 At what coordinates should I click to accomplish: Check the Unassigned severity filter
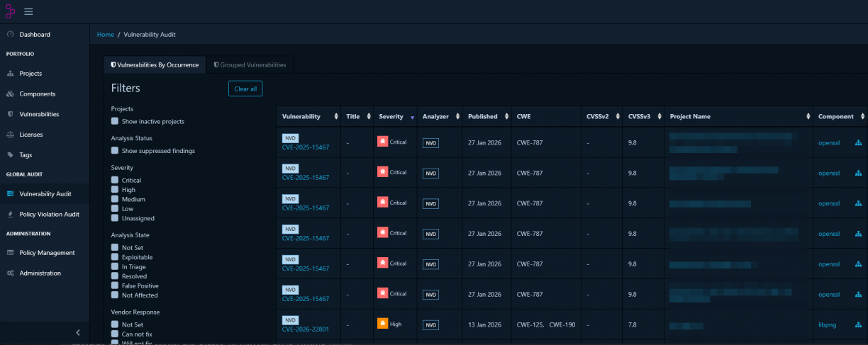(115, 218)
